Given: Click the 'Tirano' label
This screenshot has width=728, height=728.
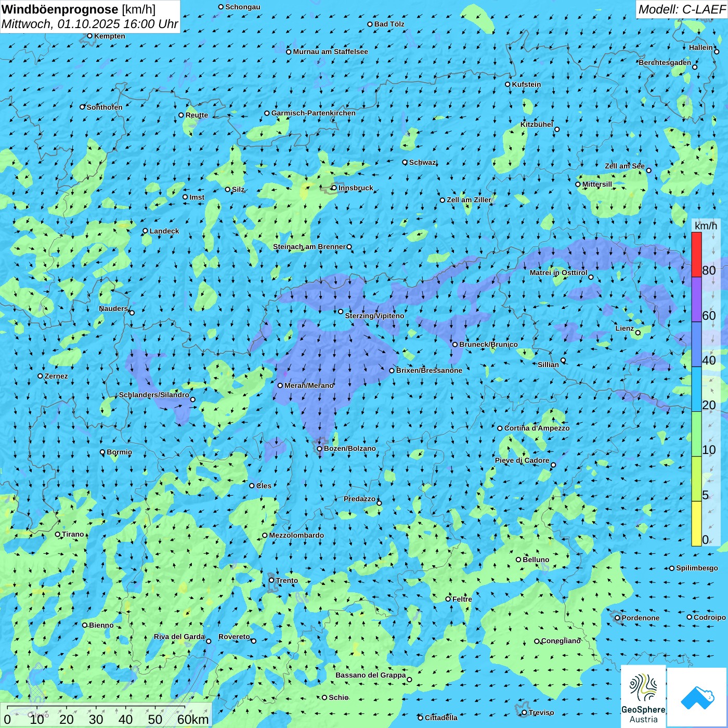Looking at the screenshot, I should (x=73, y=534).
